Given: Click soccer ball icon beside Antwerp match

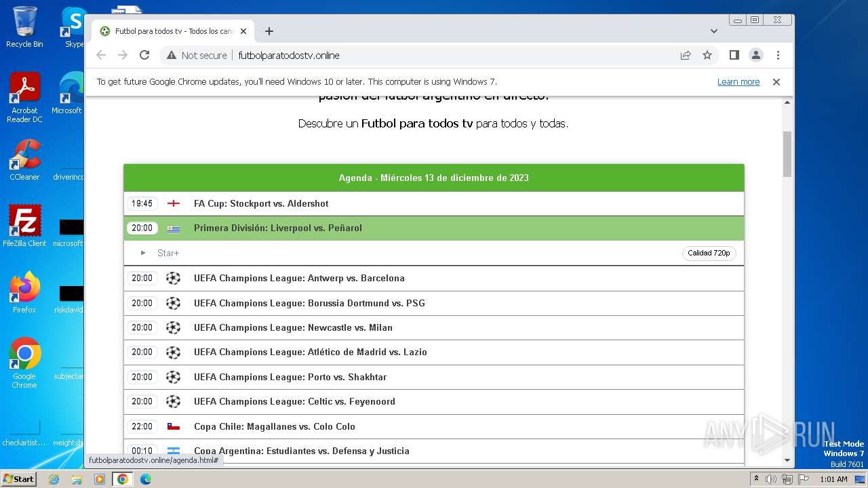Looking at the screenshot, I should tap(174, 278).
